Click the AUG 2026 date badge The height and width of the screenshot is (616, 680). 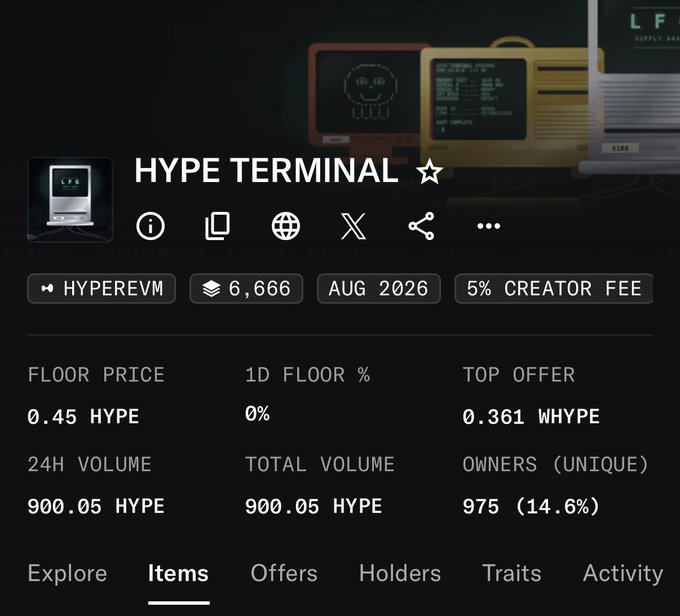[379, 288]
